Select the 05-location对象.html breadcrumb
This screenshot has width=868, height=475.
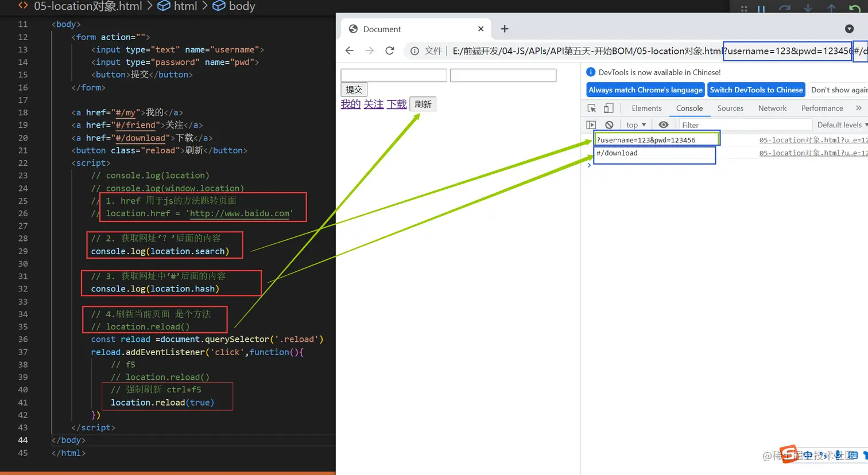tap(88, 6)
